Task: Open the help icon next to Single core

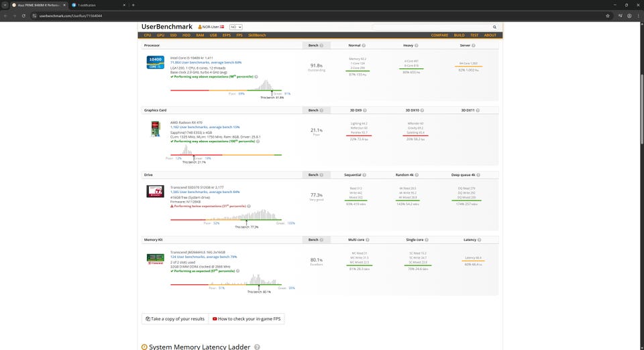Action: coord(427,240)
